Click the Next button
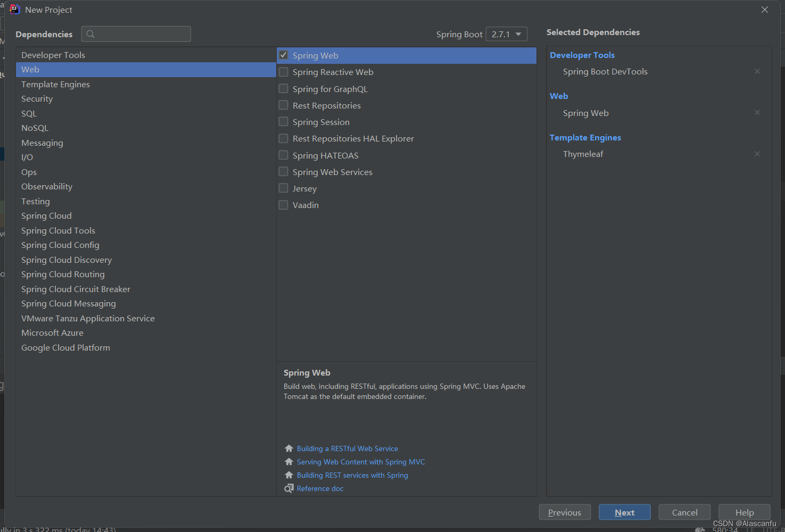The image size is (785, 532). pos(625,512)
